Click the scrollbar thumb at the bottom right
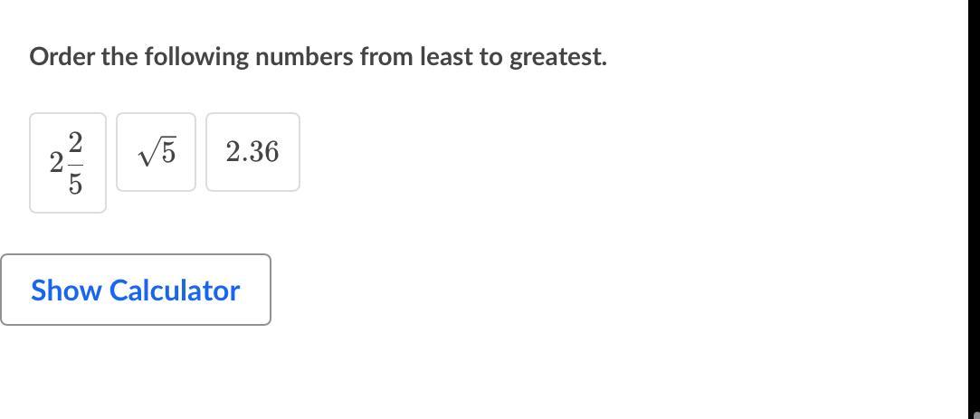Viewport: 980px width, 419px height. (975, 414)
